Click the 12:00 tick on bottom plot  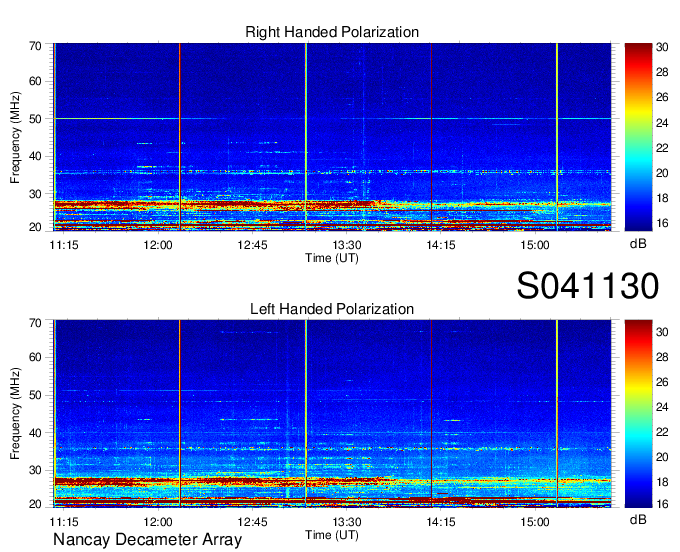click(158, 522)
